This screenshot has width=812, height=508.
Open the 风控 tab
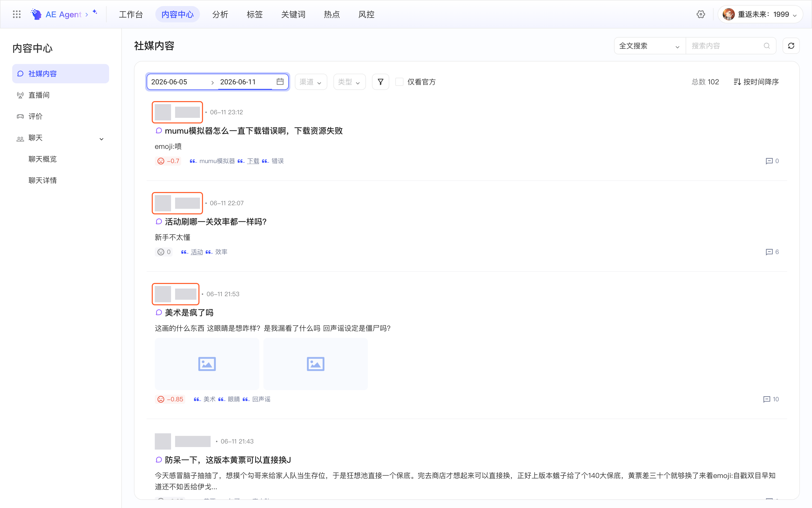pyautogui.click(x=366, y=14)
